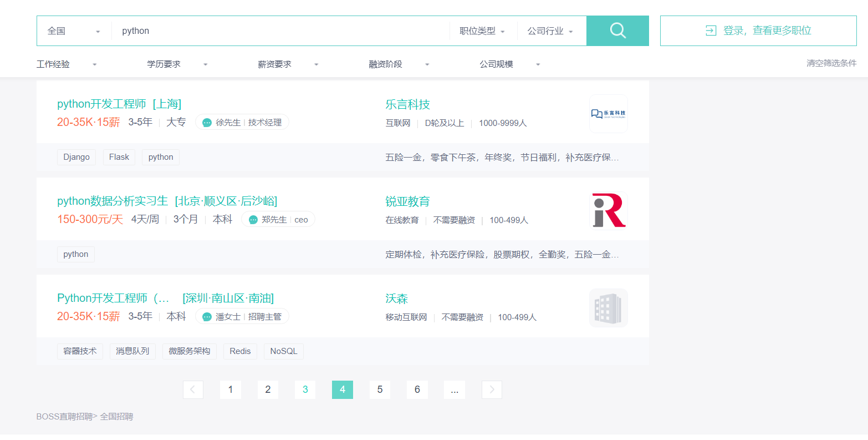Open the 公司规模 filter
Image resolution: width=868 pixels, height=440 pixels.
(x=510, y=64)
